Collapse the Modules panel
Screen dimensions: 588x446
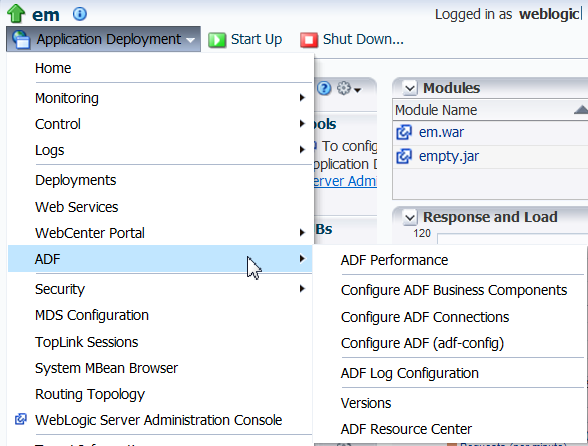[410, 89]
